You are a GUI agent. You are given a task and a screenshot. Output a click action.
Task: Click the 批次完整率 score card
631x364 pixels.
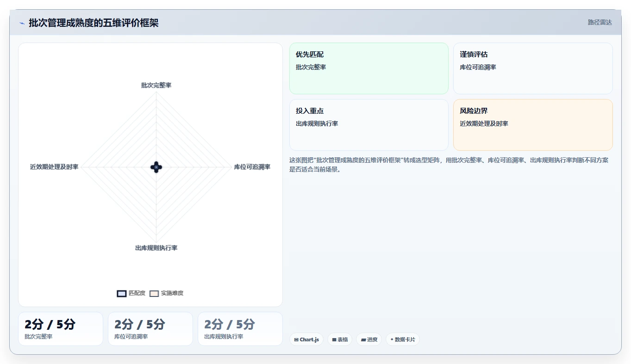point(61,329)
